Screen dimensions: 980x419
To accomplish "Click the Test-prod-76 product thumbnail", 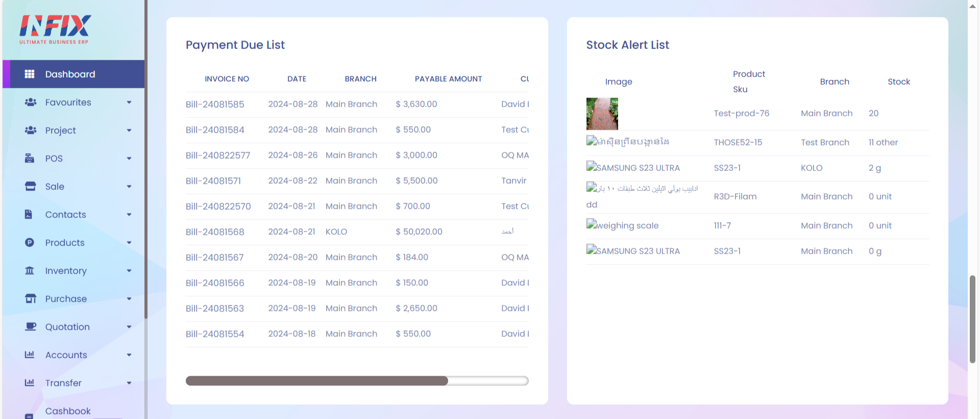I will tap(602, 114).
